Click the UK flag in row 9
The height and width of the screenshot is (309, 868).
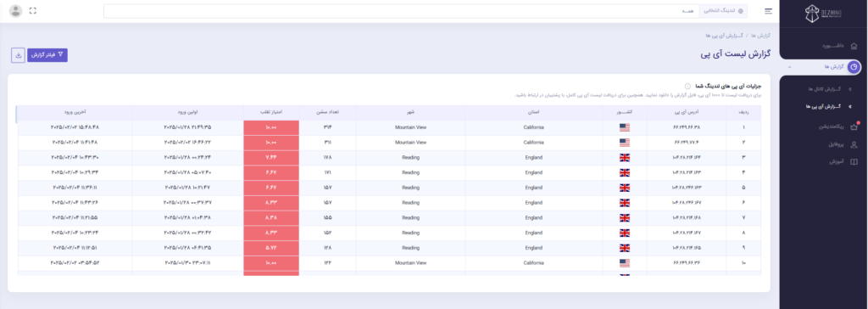625,248
